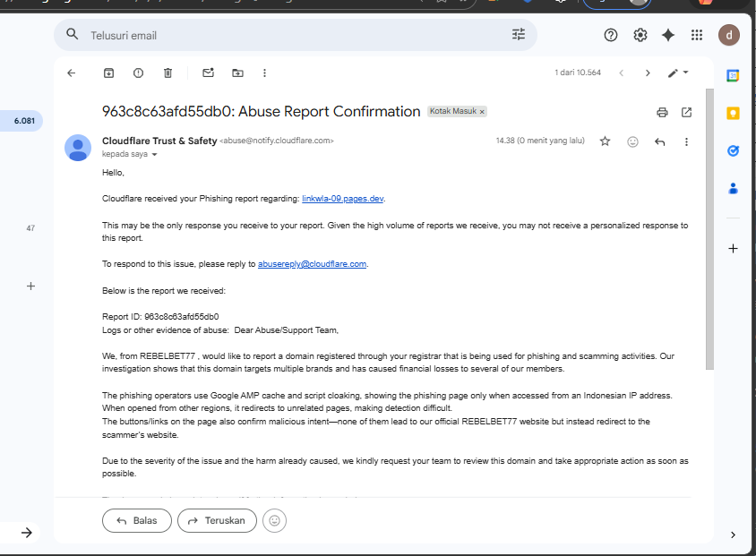This screenshot has height=556, width=756.
Task: Open message more options menu
Action: coord(686,141)
